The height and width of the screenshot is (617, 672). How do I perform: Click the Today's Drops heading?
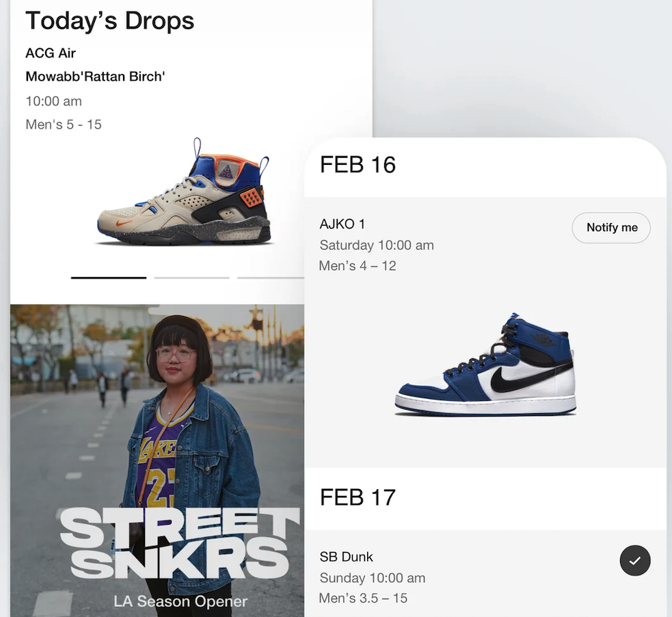coord(109,21)
